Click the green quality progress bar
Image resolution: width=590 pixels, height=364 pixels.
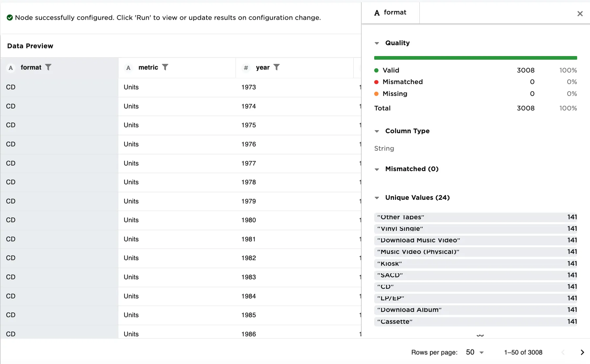475,58
